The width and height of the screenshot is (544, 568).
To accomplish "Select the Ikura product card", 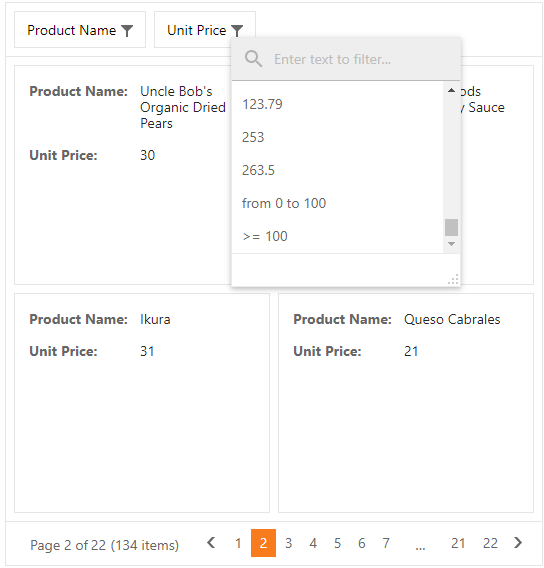I will click(x=142, y=403).
